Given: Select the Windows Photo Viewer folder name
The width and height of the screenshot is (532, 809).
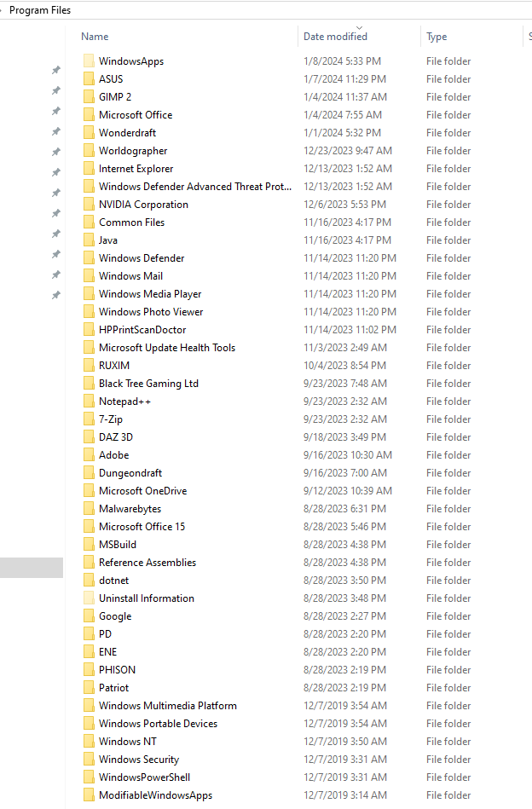Looking at the screenshot, I should [151, 312].
